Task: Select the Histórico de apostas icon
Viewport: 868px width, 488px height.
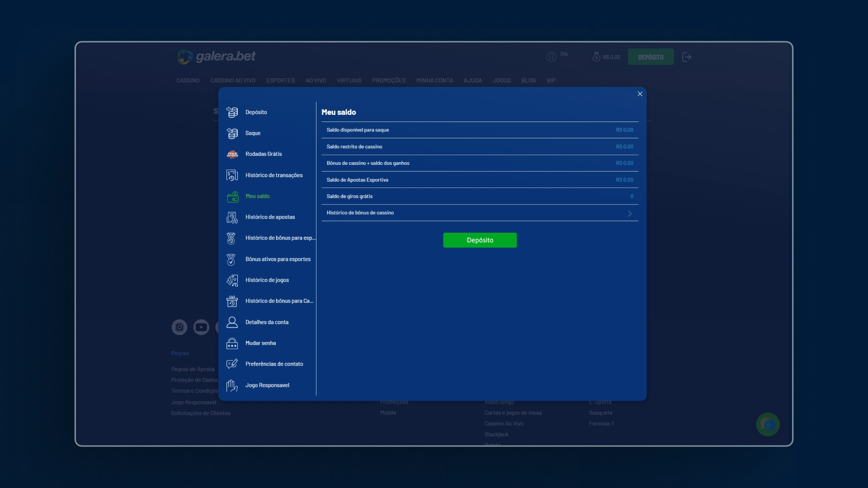Action: pos(232,217)
